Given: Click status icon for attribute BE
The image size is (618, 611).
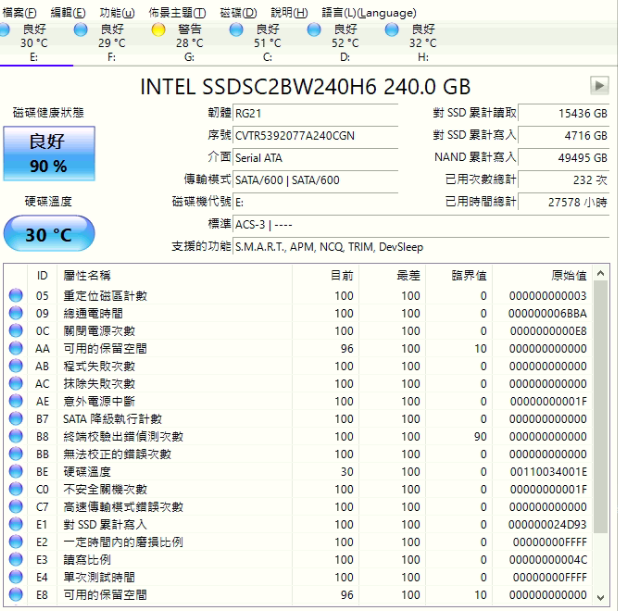Looking at the screenshot, I should coord(16,471).
